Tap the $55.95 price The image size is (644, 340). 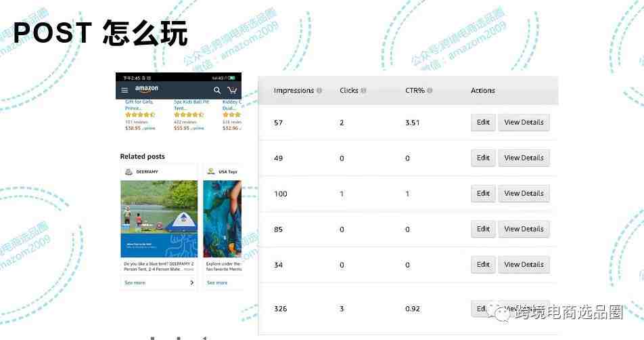181,128
